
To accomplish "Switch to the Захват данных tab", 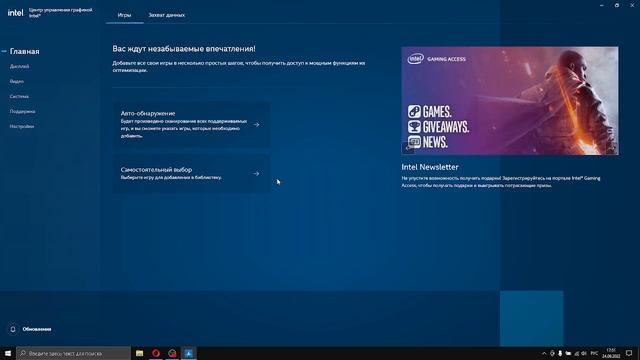I will tap(167, 15).
